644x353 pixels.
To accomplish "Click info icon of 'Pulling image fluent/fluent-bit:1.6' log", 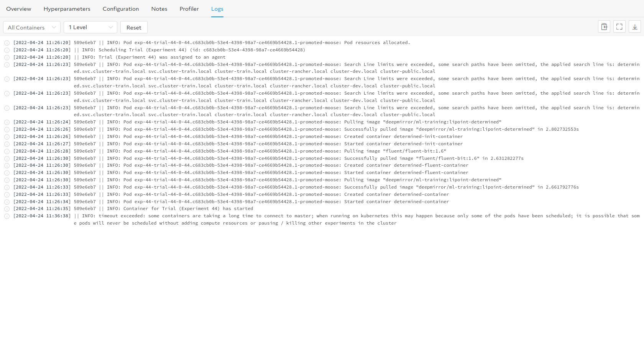I will [7, 151].
